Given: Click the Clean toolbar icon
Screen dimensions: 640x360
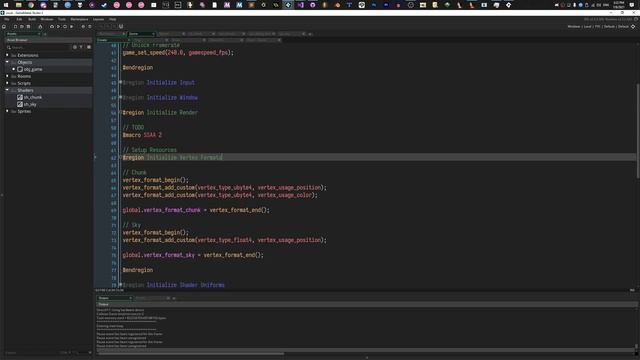Looking at the screenshot, I should point(71,27).
